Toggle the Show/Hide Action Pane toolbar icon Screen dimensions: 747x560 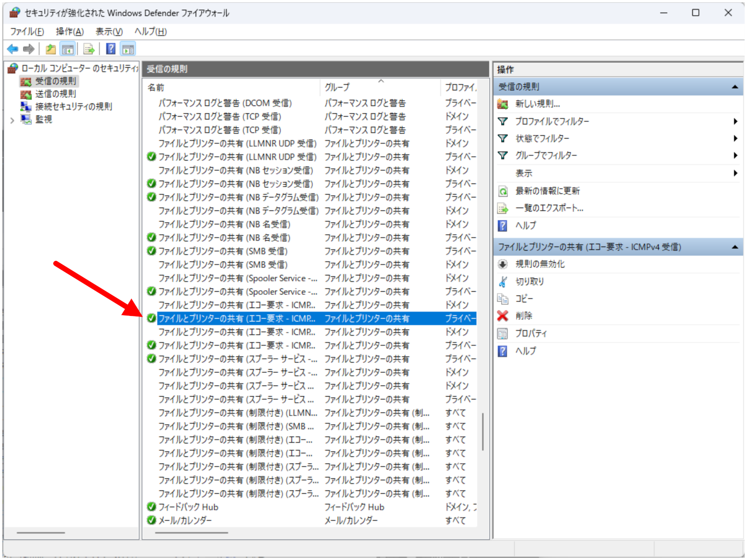click(x=128, y=49)
